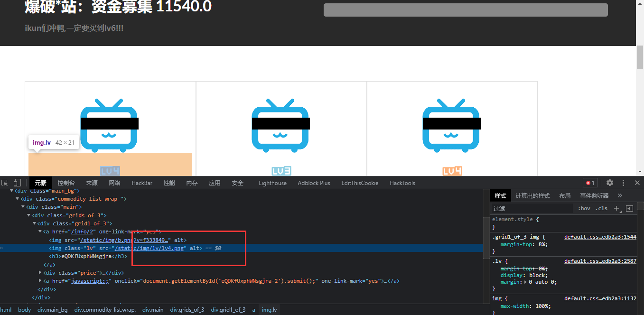Open the EditThisCookie tab

360,183
